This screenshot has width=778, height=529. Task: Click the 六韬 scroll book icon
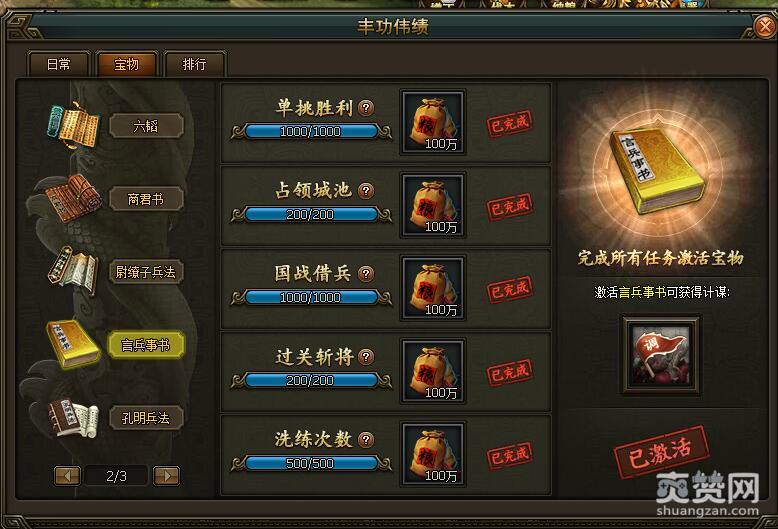(x=73, y=125)
